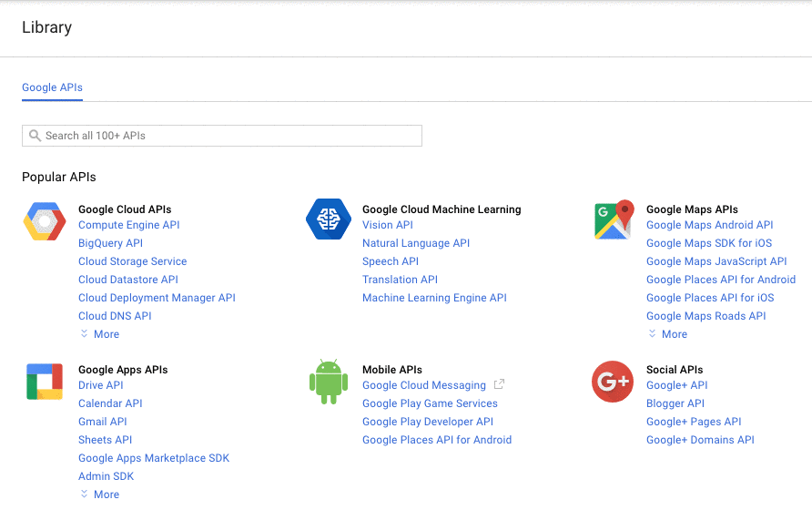This screenshot has height=510, width=812.
Task: Open Cloud DNS API link
Action: tap(115, 316)
